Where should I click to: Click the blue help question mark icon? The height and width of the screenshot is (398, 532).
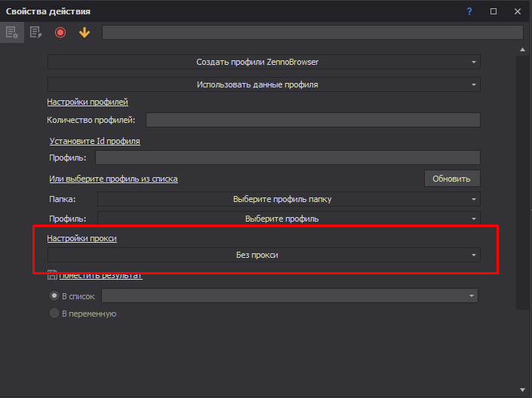coord(469,11)
